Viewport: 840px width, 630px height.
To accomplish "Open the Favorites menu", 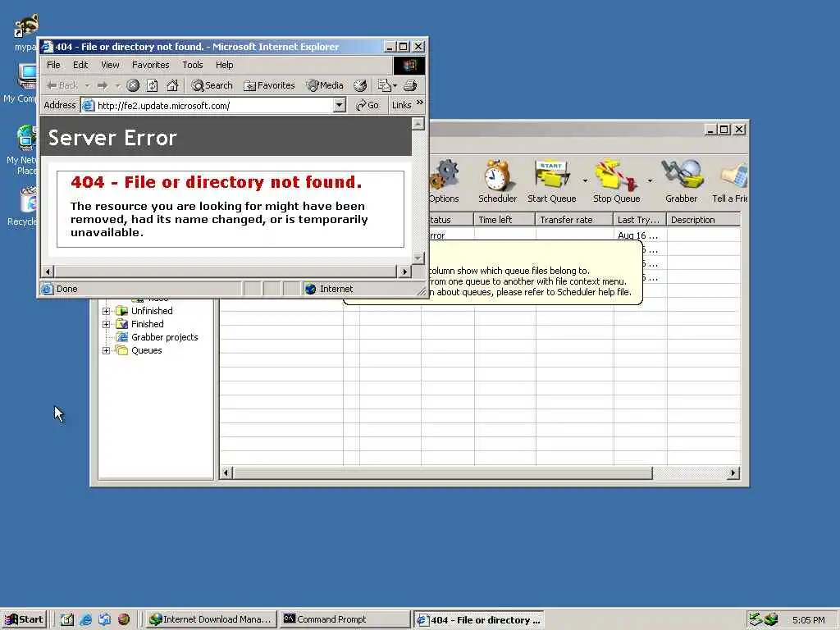I will point(151,65).
